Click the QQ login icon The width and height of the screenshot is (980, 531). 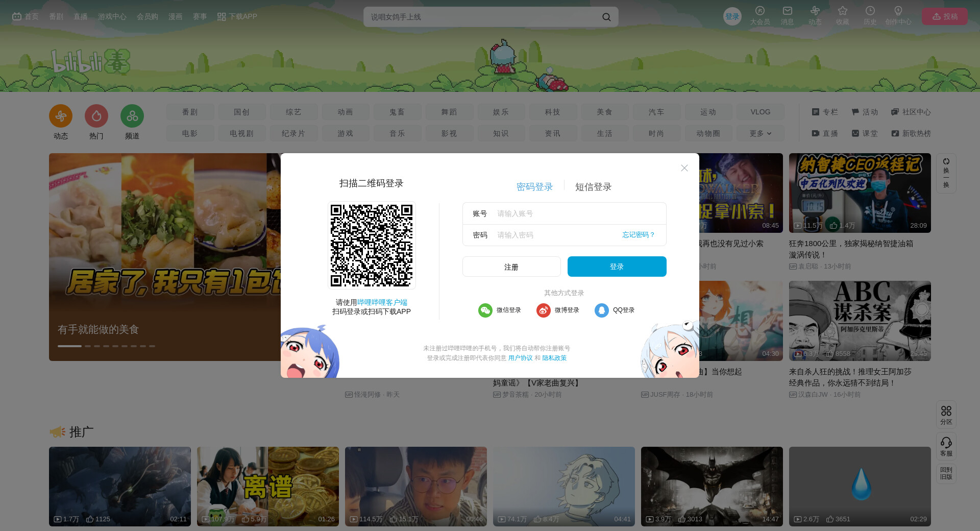[601, 310]
